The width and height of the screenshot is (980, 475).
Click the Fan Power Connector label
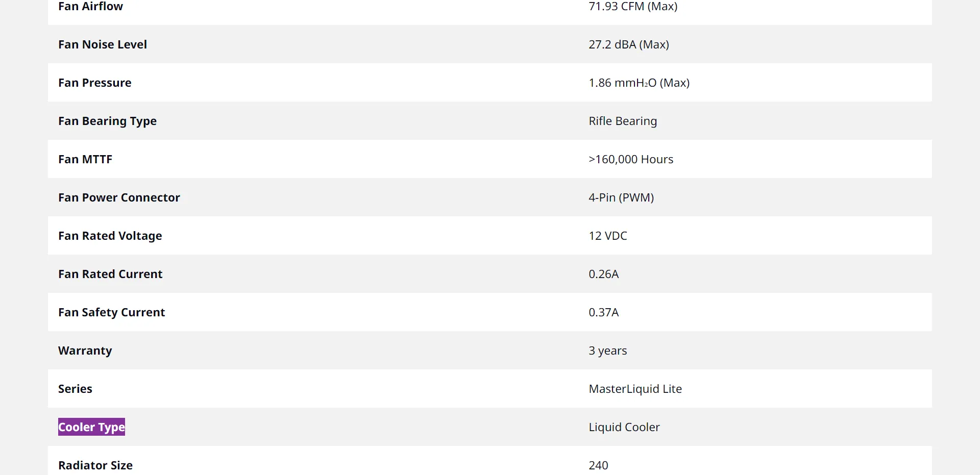(119, 197)
